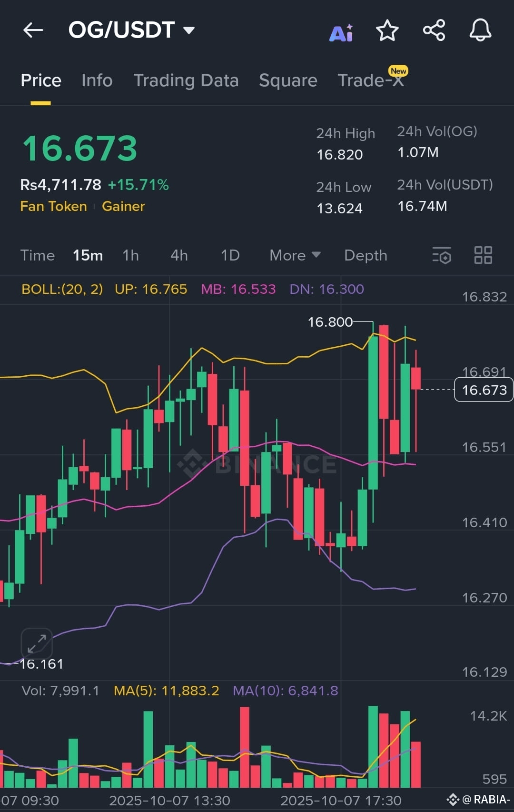Open chart indicator settings icon
Image resolution: width=514 pixels, height=812 pixels.
(x=442, y=255)
